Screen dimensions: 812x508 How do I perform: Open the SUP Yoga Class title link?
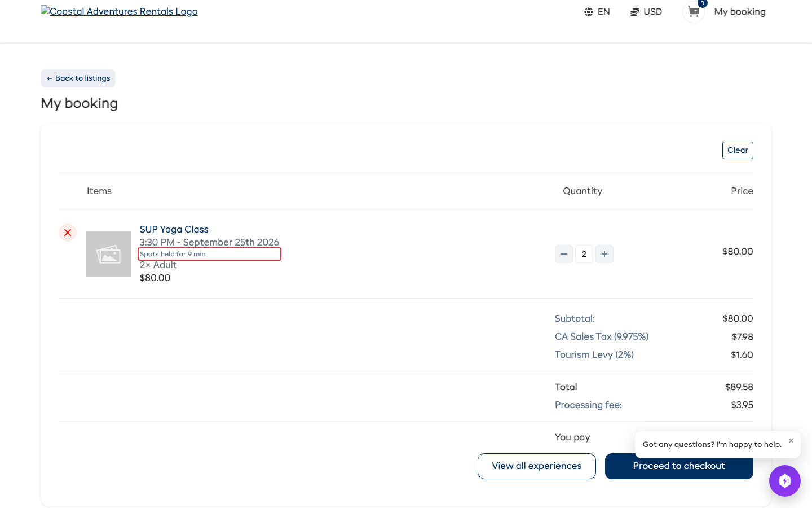click(x=174, y=229)
